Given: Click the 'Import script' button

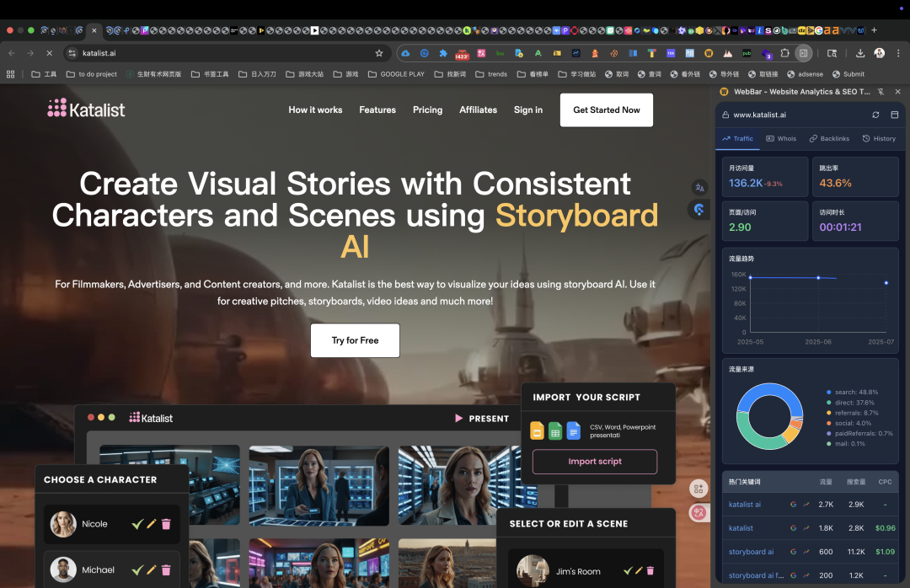Looking at the screenshot, I should (x=595, y=462).
